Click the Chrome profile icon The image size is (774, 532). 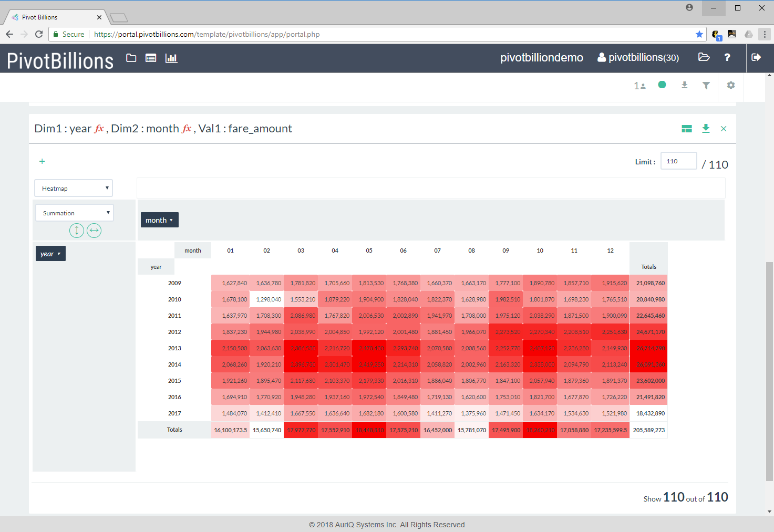[689, 8]
